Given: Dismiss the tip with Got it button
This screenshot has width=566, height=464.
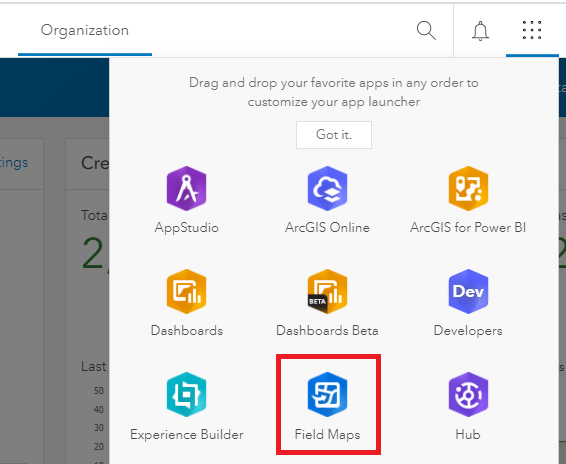Looking at the screenshot, I should pyautogui.click(x=334, y=135).
